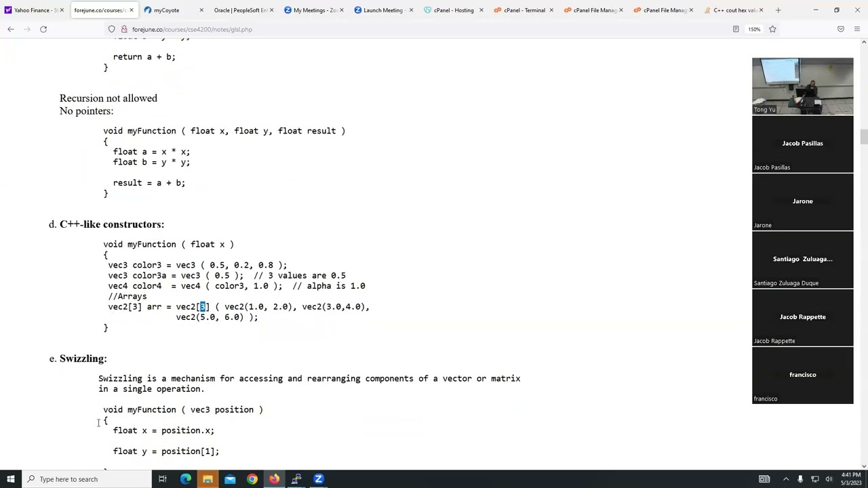Click the vertical page scrollbar thumb
The height and width of the screenshot is (488, 868).
click(863, 136)
